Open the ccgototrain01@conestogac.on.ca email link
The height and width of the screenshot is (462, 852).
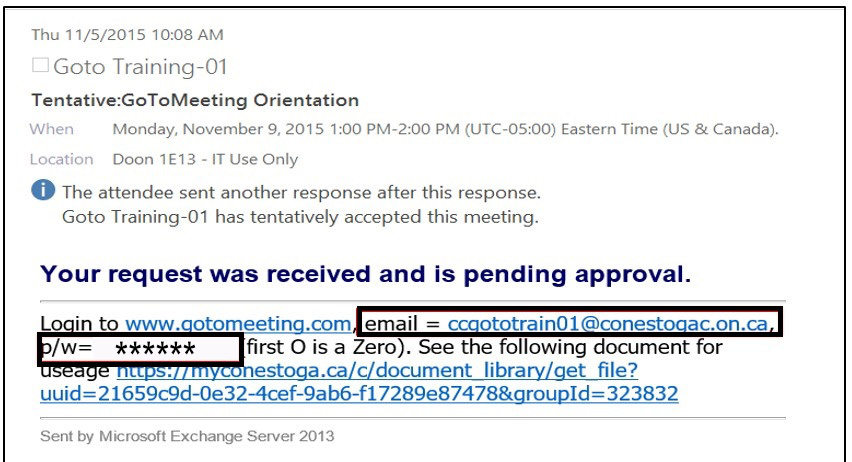[607, 324]
